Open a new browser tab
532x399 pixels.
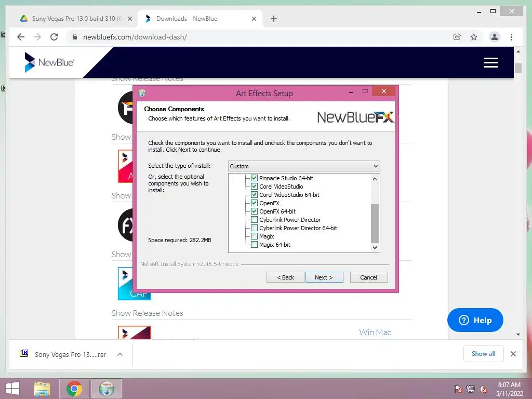pyautogui.click(x=274, y=19)
